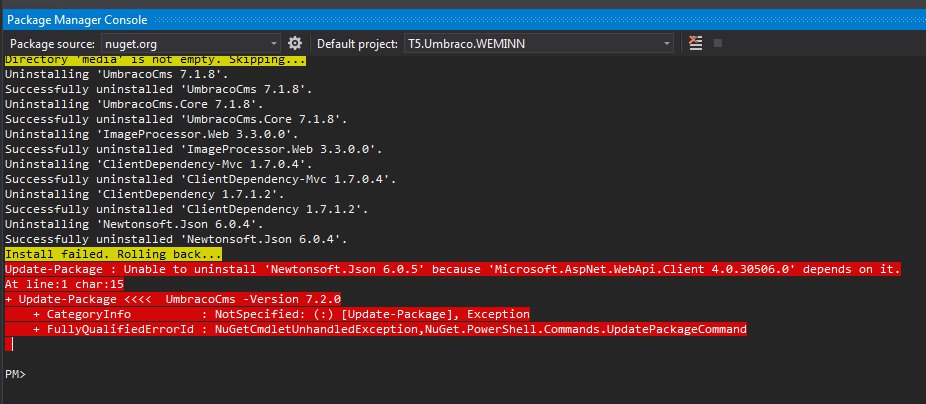The width and height of the screenshot is (926, 404).
Task: Click "Successfully uninstalled 'UmbracoCms 7.1.8'" line
Action: coord(158,89)
